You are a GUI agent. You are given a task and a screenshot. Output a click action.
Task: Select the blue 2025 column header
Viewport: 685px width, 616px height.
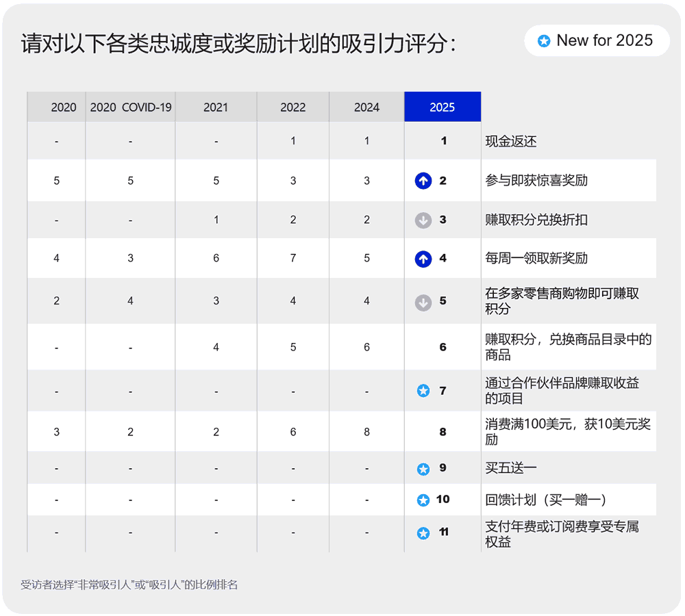coord(443,107)
